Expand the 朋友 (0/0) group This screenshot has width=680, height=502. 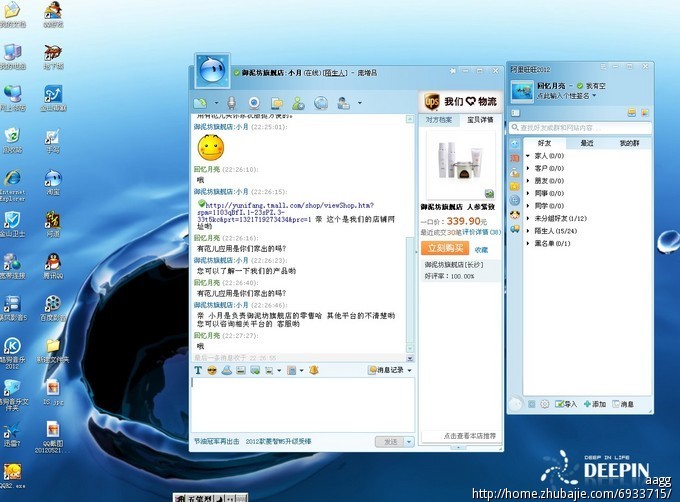[x=528, y=181]
